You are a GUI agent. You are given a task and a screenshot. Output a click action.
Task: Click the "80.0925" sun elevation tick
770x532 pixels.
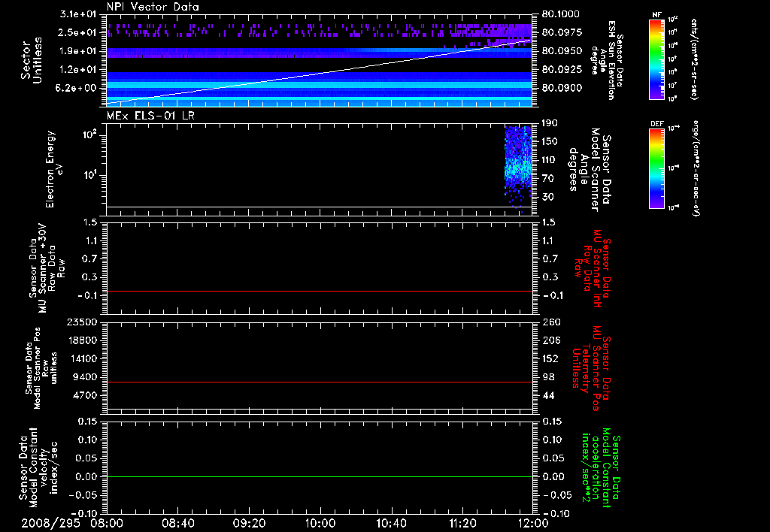coord(562,70)
